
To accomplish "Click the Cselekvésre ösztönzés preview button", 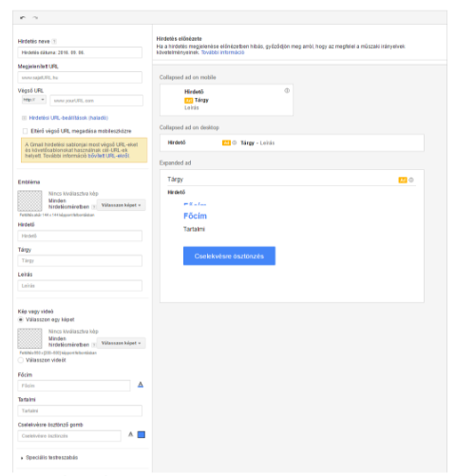I will click(x=229, y=256).
